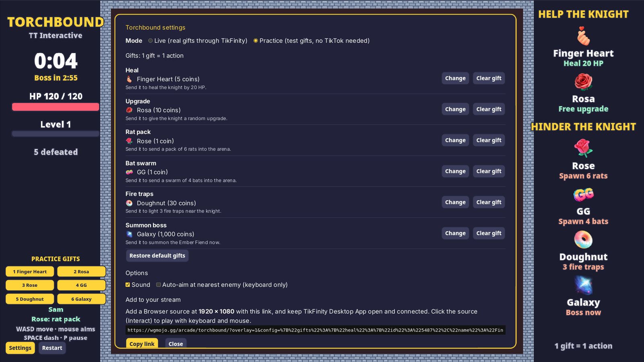Click the '5 defeated' counter
The height and width of the screenshot is (362, 644).
pyautogui.click(x=56, y=152)
